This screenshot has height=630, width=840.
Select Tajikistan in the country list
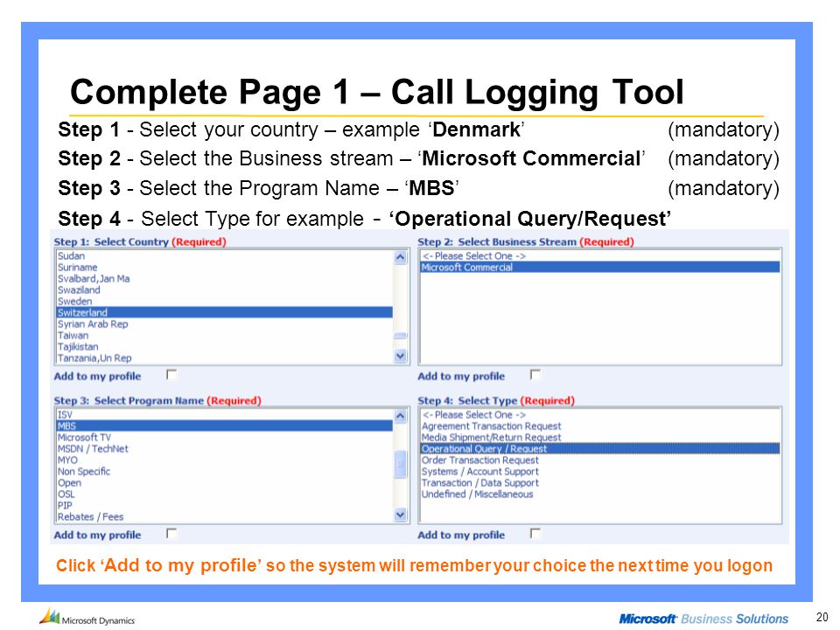(225, 346)
